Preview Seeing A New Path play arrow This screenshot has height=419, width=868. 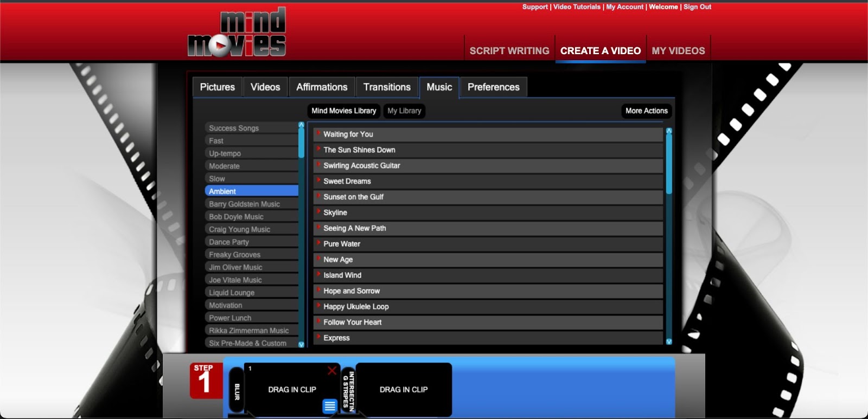(x=319, y=227)
